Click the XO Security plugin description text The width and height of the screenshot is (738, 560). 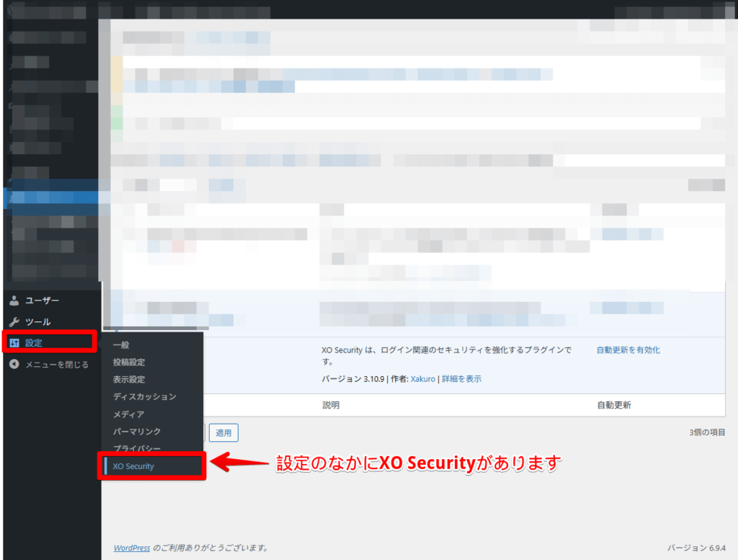pyautogui.click(x=447, y=356)
